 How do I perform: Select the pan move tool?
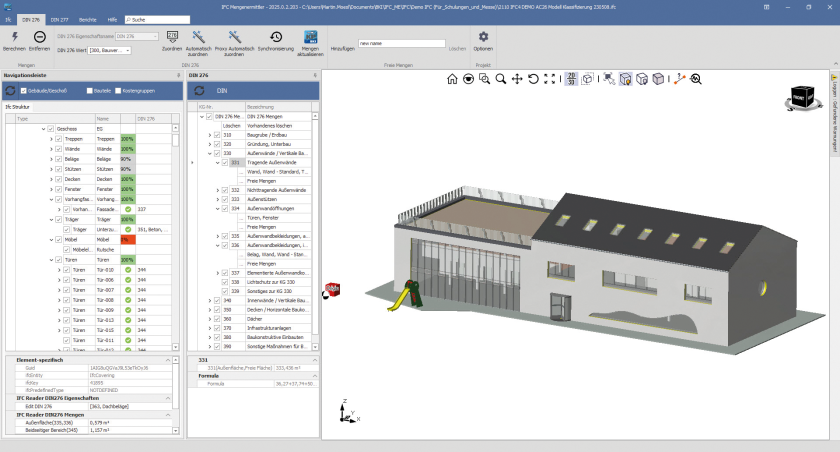pos(517,79)
